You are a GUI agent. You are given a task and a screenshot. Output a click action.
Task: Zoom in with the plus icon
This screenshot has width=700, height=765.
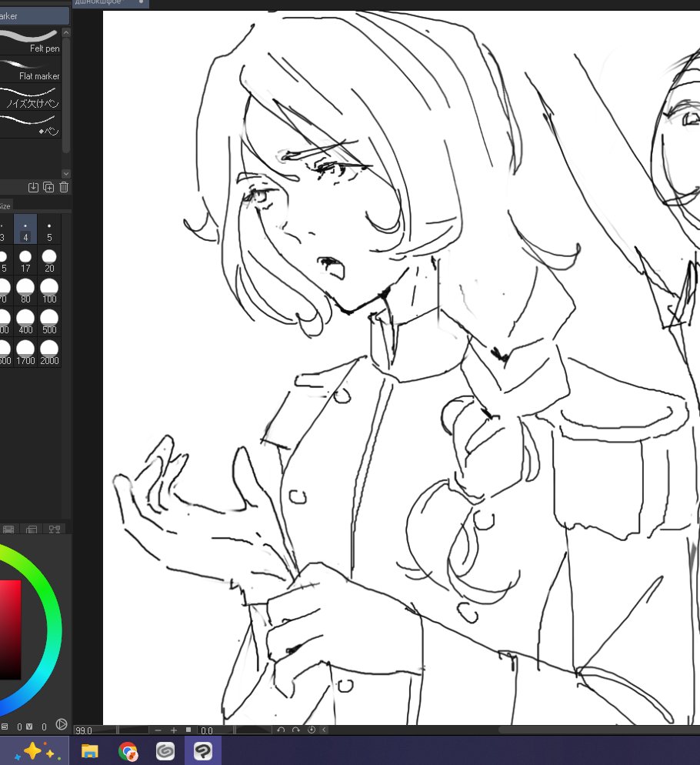[174, 730]
